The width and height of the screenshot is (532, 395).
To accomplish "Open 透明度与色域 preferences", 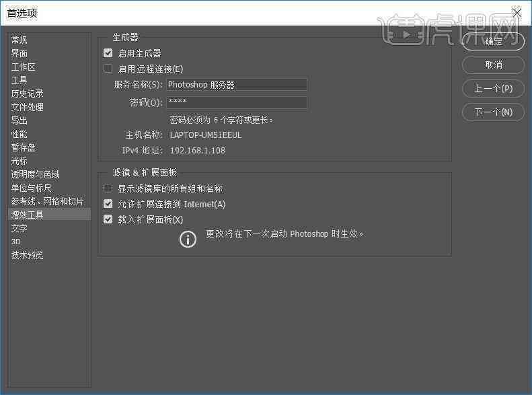I will point(35,174).
